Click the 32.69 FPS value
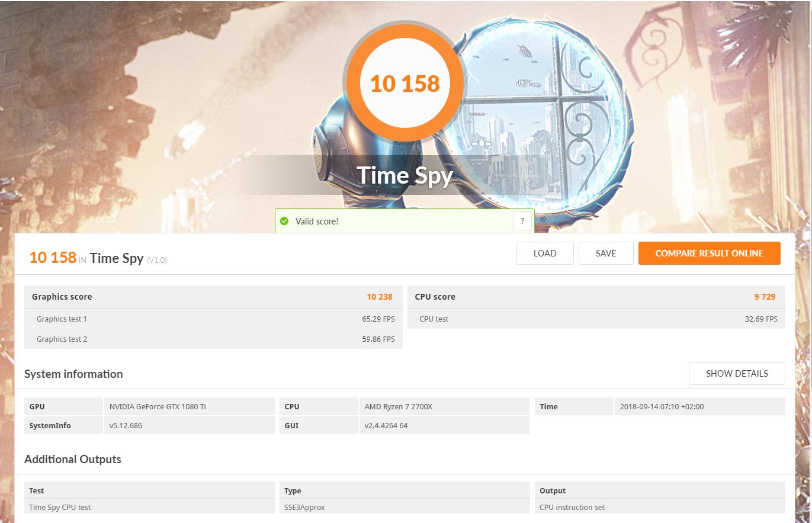Image resolution: width=812 pixels, height=523 pixels. pos(761,319)
